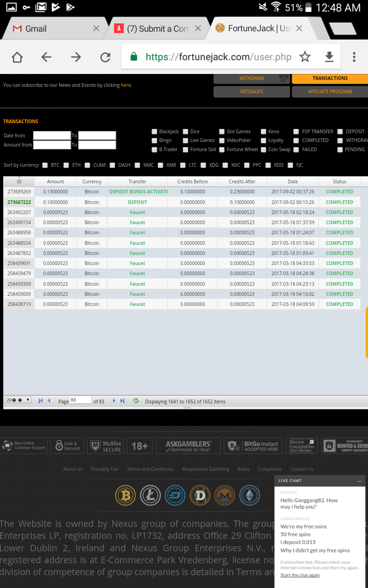The height and width of the screenshot is (588, 368).
Task: Tick the Slot Games checkbox
Action: 222,131
